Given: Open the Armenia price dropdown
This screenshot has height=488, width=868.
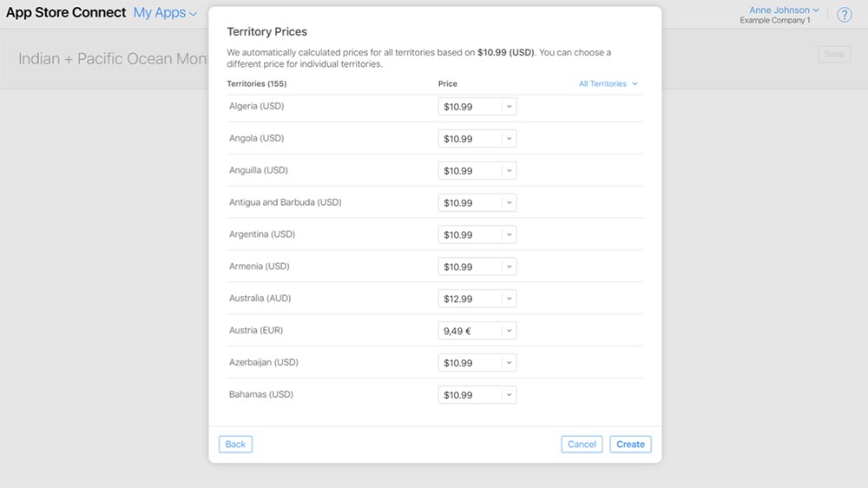Looking at the screenshot, I should point(477,267).
